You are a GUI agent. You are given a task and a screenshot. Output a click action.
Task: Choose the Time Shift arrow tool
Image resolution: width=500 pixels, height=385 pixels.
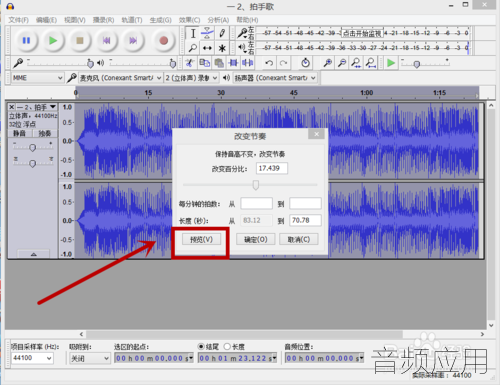(x=207, y=48)
